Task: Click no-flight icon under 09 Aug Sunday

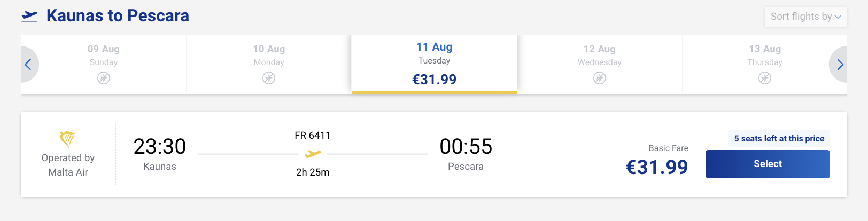Action: pyautogui.click(x=104, y=78)
